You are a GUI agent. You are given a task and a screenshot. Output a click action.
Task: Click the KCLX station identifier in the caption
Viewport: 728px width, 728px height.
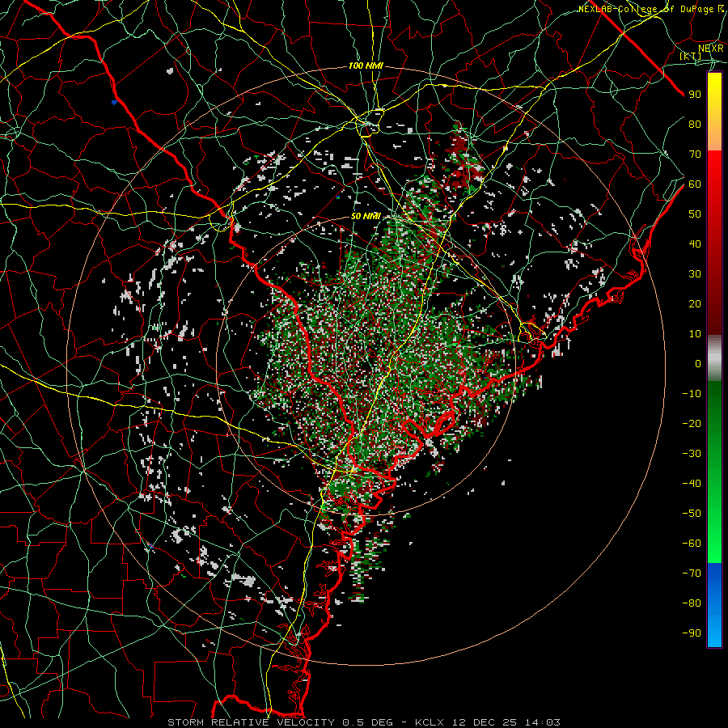pos(430,722)
